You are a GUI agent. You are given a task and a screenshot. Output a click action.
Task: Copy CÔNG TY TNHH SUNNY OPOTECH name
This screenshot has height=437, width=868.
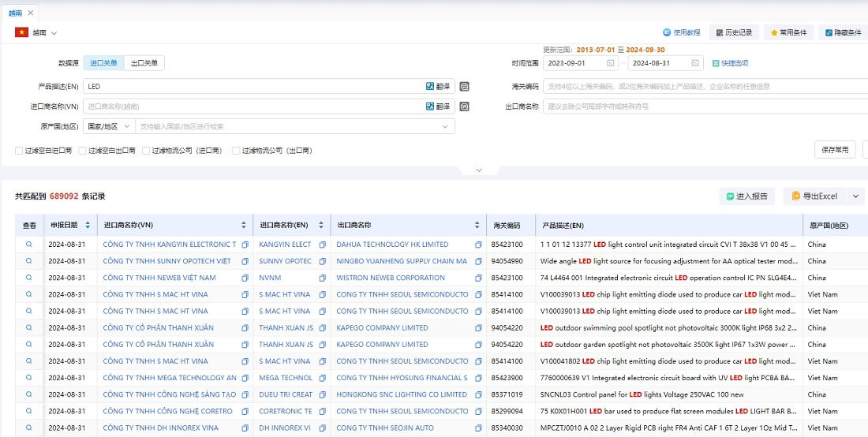245,261
